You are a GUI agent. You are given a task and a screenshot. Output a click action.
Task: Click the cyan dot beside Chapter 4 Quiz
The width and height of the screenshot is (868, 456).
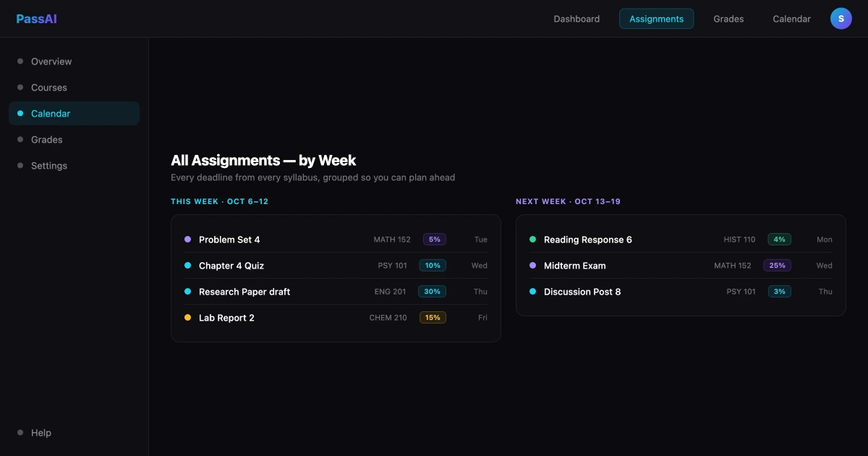tap(188, 266)
